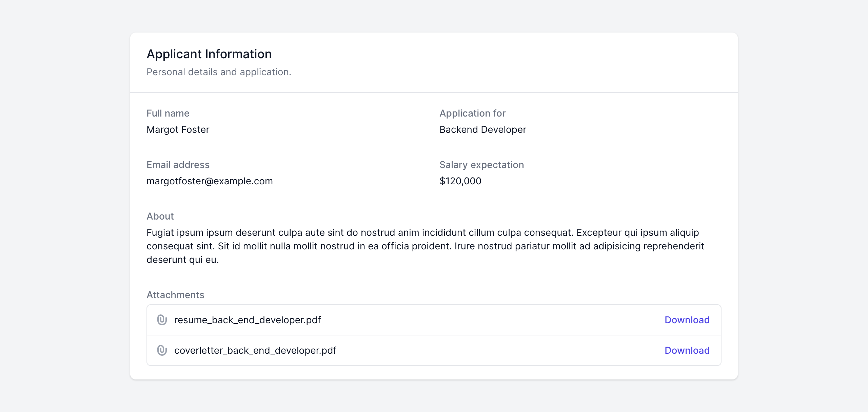Image resolution: width=868 pixels, height=412 pixels.
Task: Click the About label
Action: point(160,216)
